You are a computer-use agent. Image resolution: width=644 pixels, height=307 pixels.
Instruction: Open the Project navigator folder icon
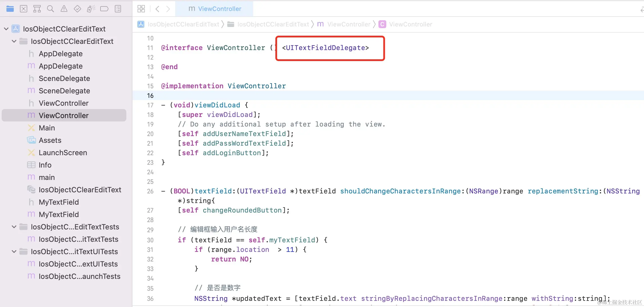pos(10,9)
